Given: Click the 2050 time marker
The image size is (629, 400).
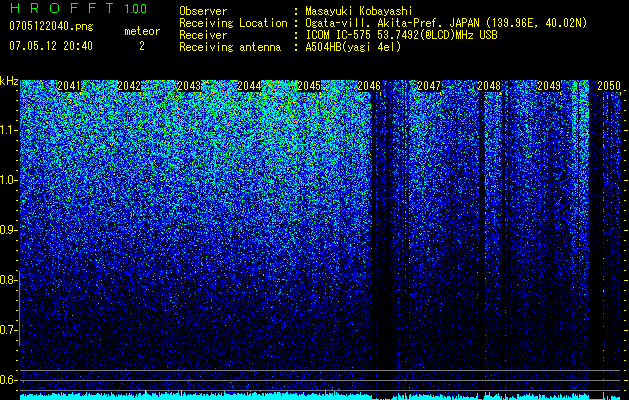Looking at the screenshot, I should [x=609, y=86].
